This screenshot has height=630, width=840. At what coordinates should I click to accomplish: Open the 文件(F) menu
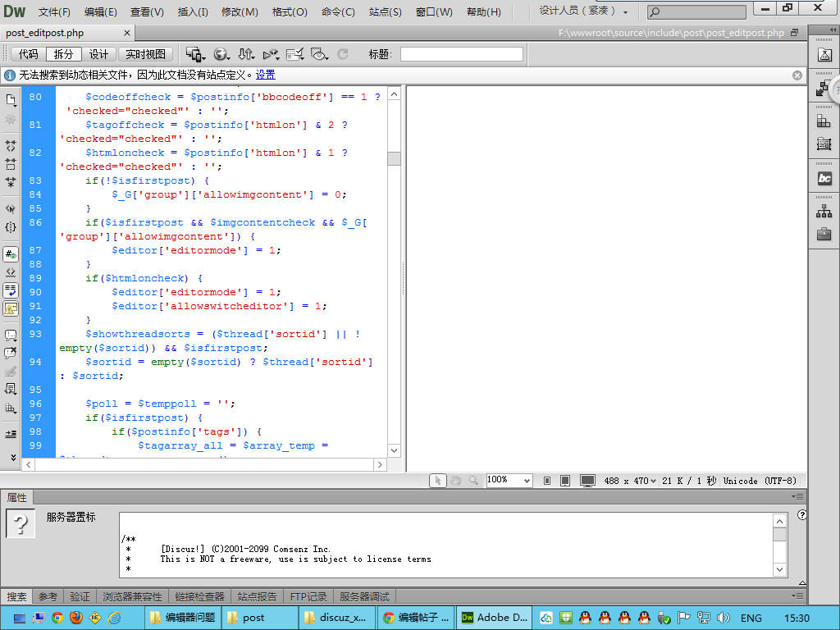tap(54, 11)
